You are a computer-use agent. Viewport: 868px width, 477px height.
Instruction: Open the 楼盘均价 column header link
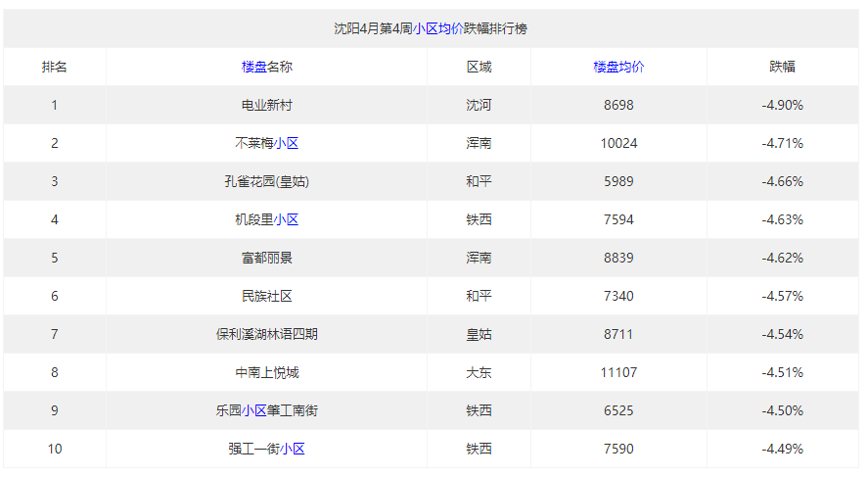click(618, 67)
